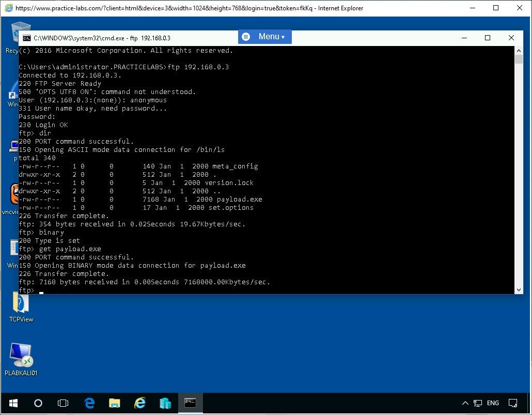Open the TCPView desktop shortcut
The height and width of the screenshot is (415, 532).
coord(21,307)
